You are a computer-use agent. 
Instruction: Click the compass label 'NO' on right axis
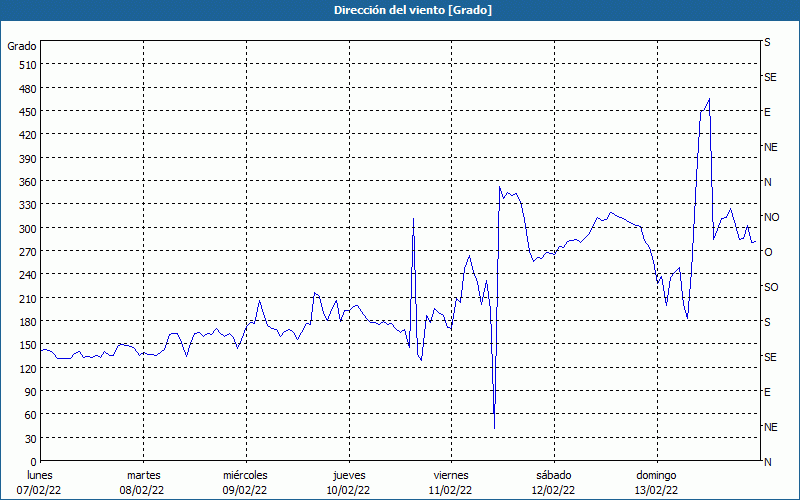pyautogui.click(x=772, y=217)
